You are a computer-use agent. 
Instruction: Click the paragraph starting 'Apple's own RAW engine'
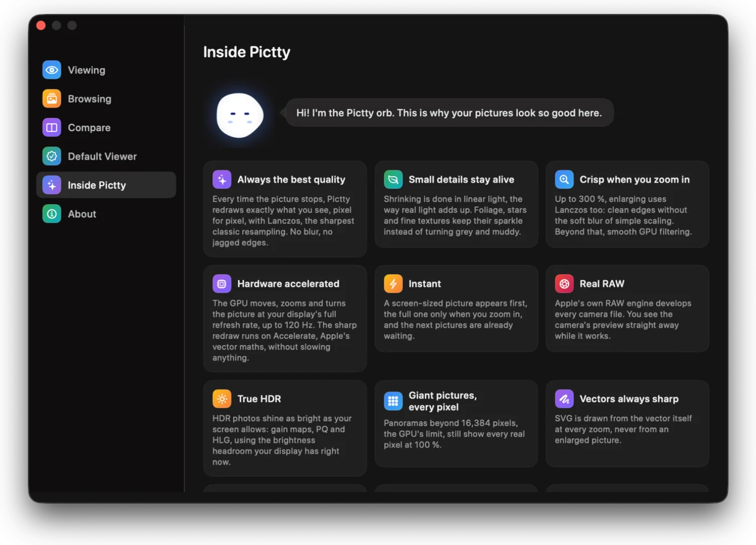[623, 320]
